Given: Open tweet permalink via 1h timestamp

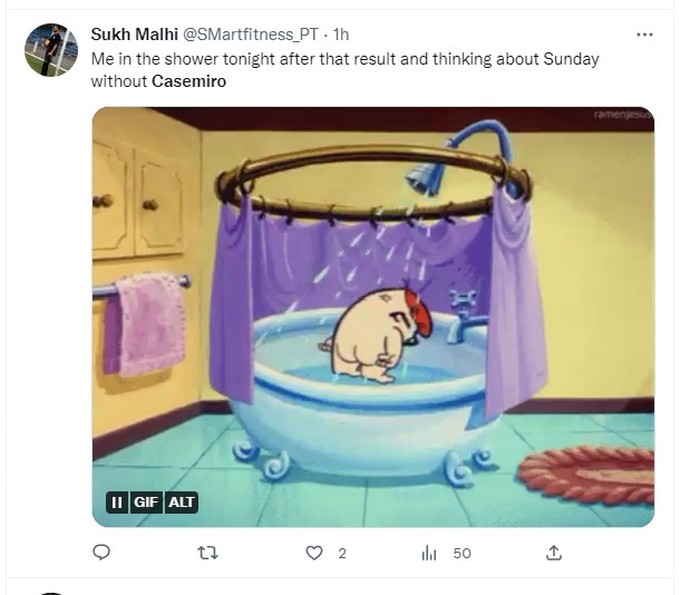Looking at the screenshot, I should point(341,35).
